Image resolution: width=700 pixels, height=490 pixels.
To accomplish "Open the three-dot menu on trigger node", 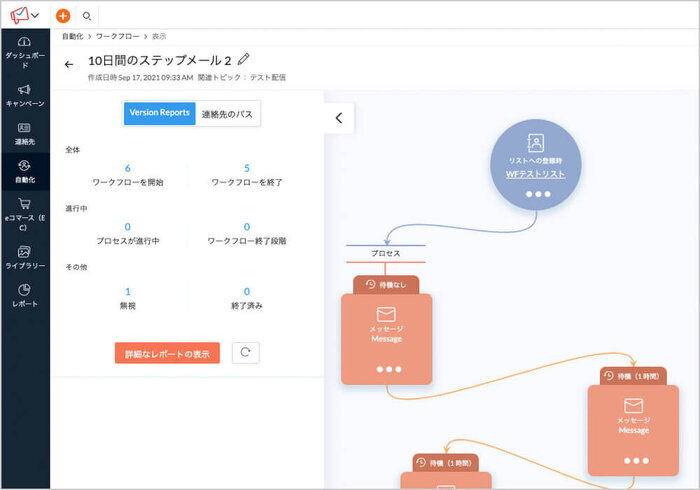I will coord(536,194).
